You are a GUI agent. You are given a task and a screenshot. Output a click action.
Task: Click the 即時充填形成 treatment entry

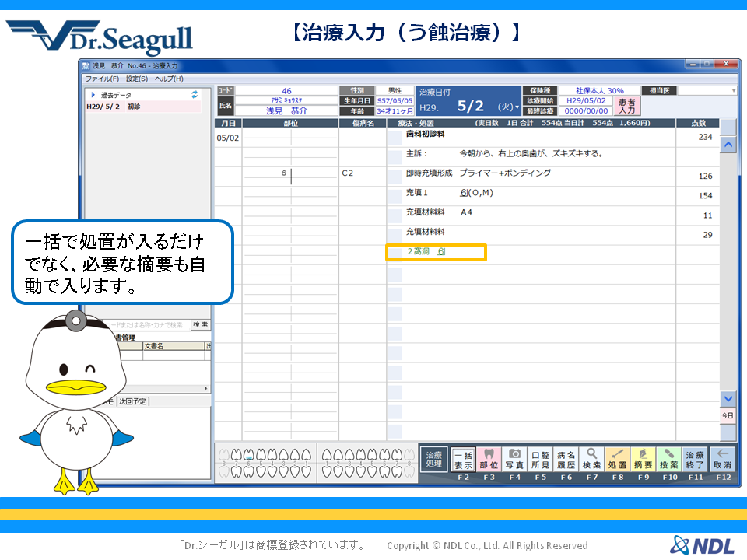429,173
